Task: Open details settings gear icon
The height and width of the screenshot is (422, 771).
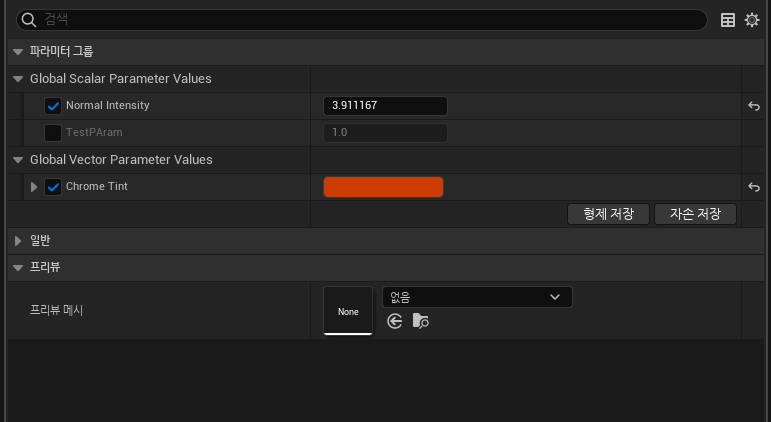Action: click(752, 20)
